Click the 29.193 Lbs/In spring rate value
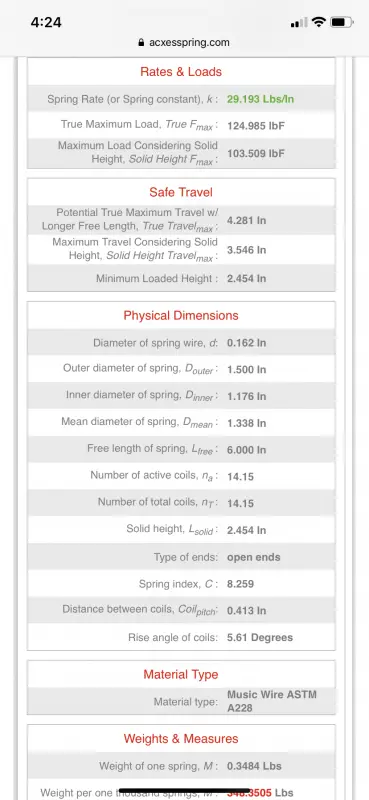The width and height of the screenshot is (369, 800). point(260,99)
